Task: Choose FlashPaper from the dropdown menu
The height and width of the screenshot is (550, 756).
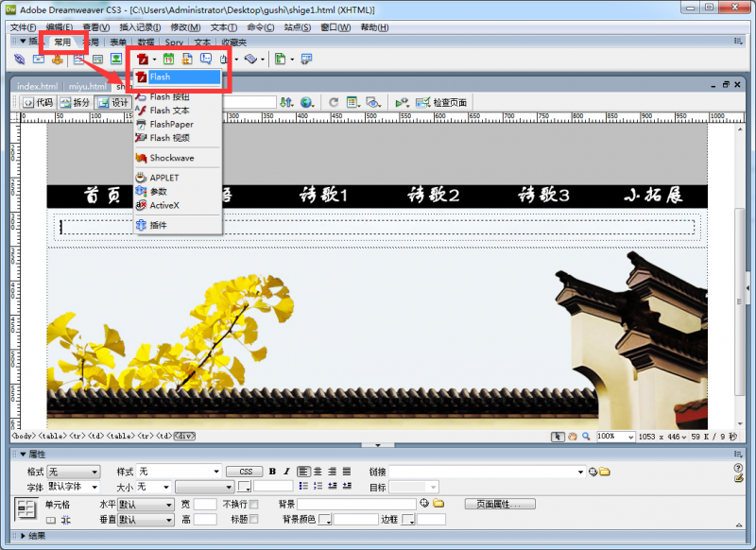Action: pyautogui.click(x=178, y=125)
